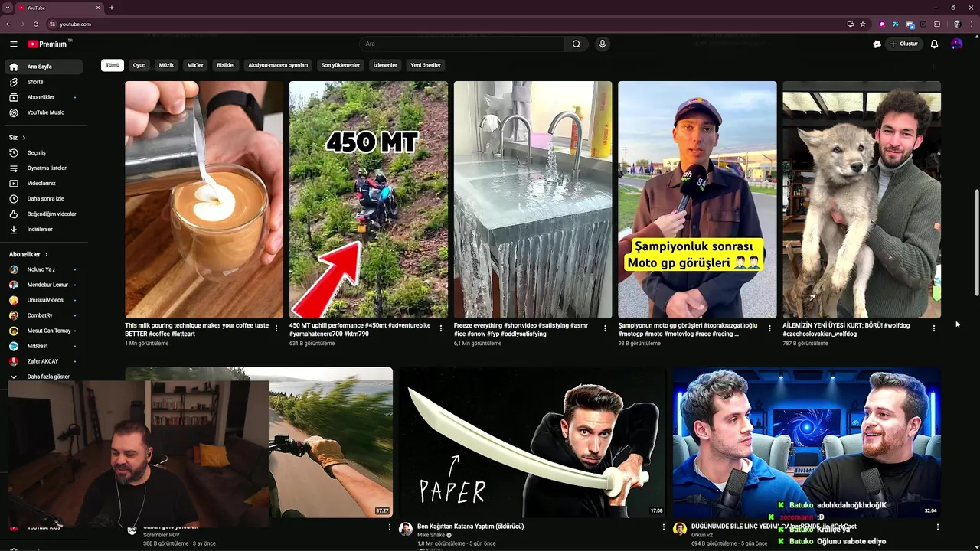Click the sparkle icon beside Oluştur

click(x=877, y=44)
